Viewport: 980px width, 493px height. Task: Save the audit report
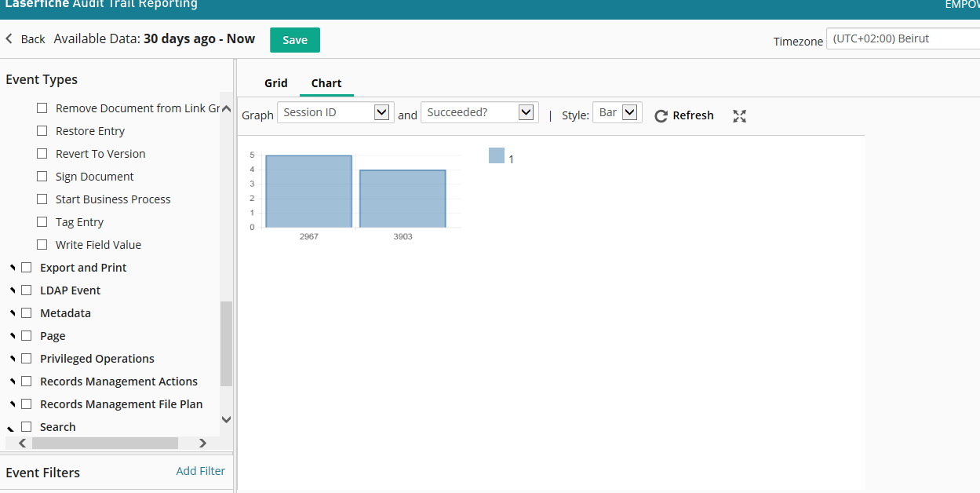point(295,40)
